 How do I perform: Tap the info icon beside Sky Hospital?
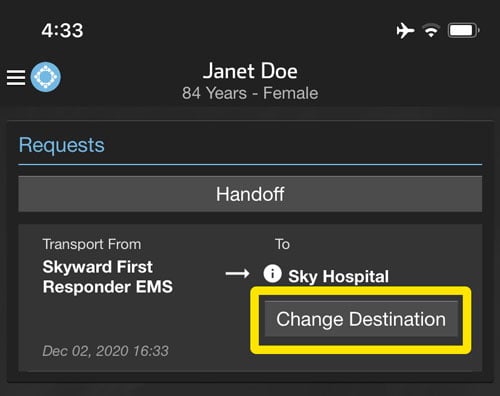pos(272,274)
